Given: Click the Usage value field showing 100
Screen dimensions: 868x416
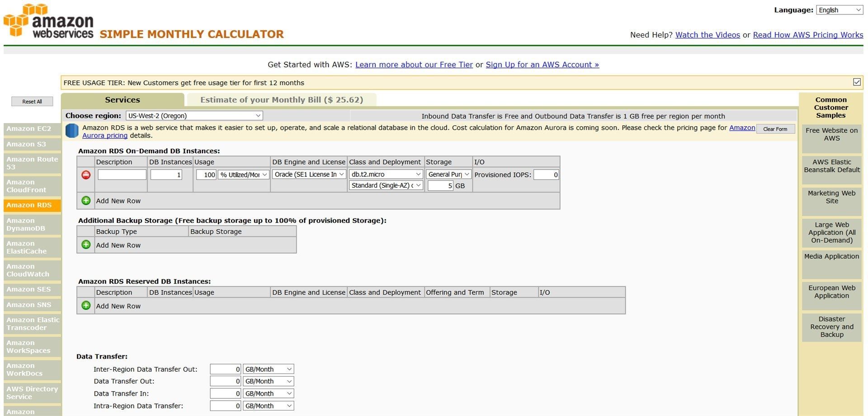Looking at the screenshot, I should tap(206, 175).
